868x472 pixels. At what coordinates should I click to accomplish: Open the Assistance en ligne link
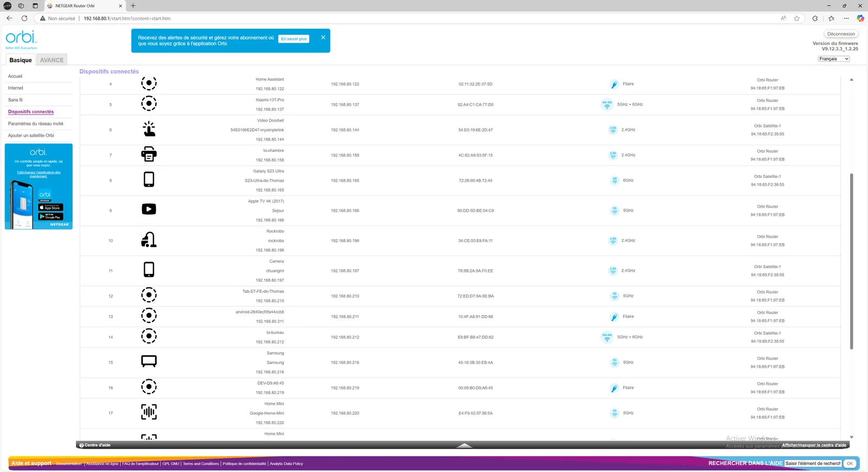point(102,464)
